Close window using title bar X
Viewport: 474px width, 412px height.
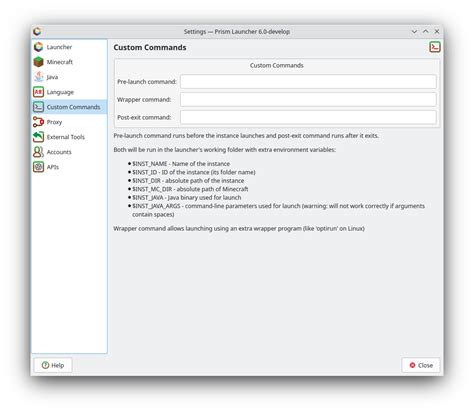(x=437, y=31)
